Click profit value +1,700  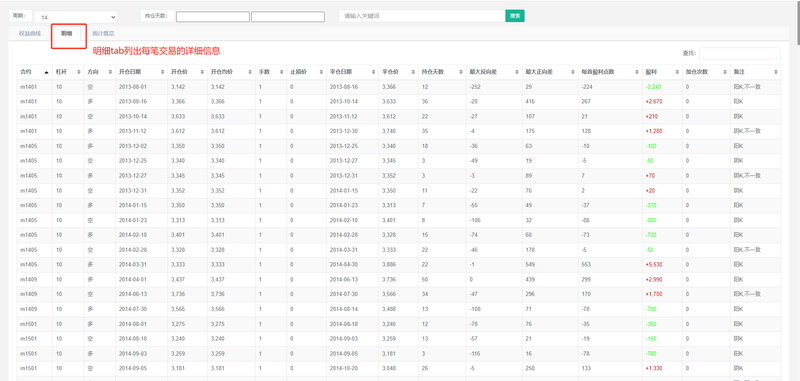(x=654, y=294)
